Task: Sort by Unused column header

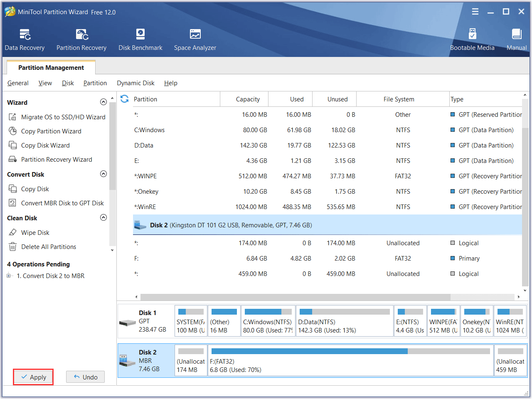Action: pos(335,99)
